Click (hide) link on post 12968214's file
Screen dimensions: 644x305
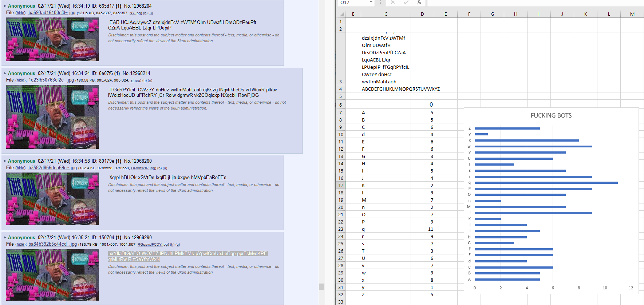point(21,80)
